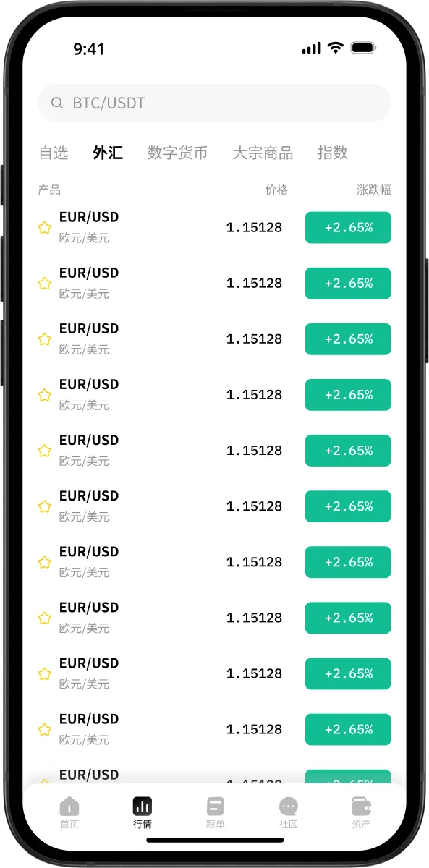Screen dimensions: 429x868
Task: Toggle favorite star on third EUR/USD row
Action: (44, 339)
